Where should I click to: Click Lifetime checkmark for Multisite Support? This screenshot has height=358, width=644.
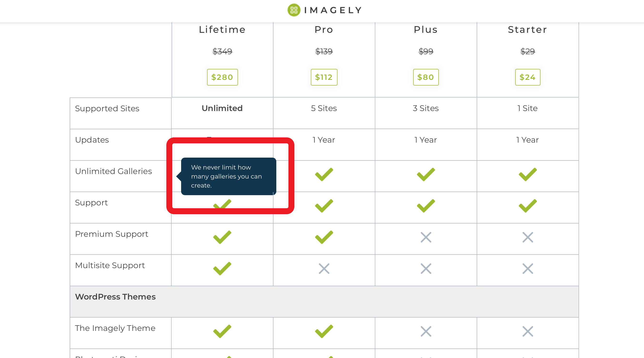222,268
